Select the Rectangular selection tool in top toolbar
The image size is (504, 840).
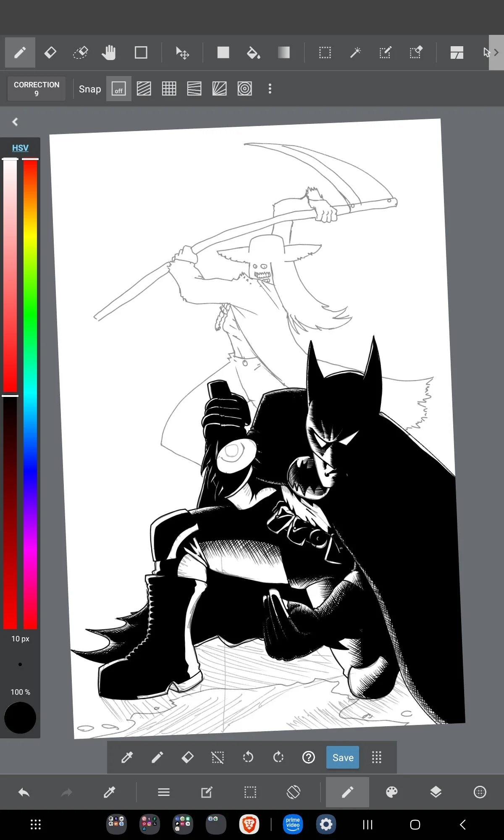325,52
